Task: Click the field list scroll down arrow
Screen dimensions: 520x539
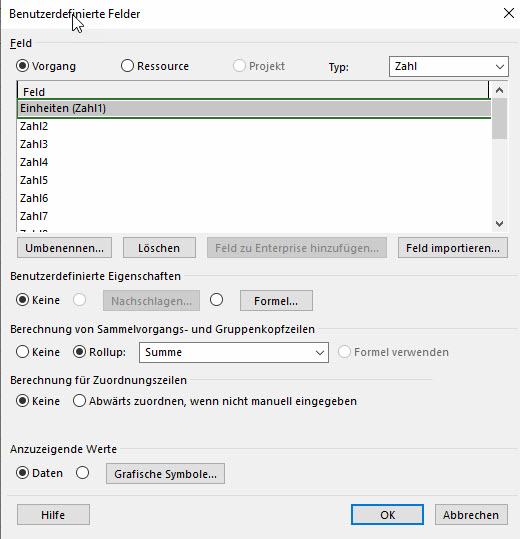Action: tap(499, 224)
